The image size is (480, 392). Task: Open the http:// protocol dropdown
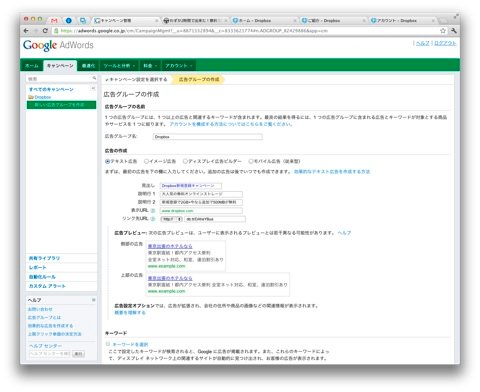172,219
